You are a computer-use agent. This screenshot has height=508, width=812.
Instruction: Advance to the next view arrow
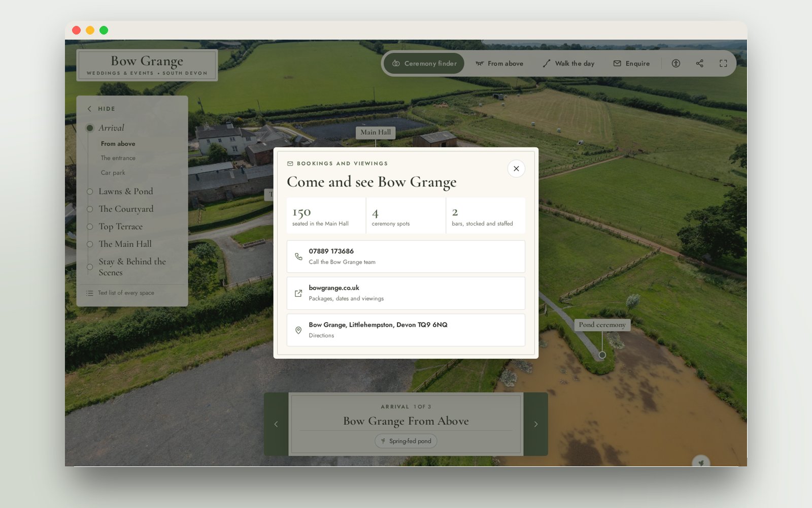[x=536, y=424]
